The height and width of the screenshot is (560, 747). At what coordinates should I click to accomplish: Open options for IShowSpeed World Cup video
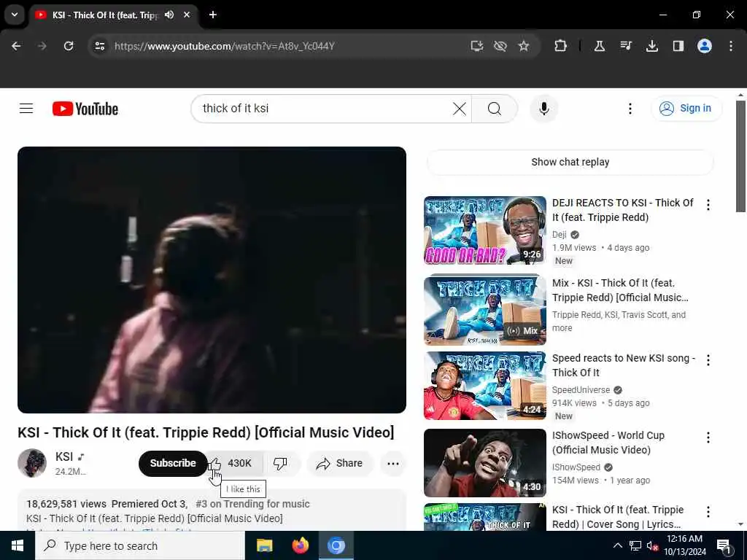tap(708, 437)
